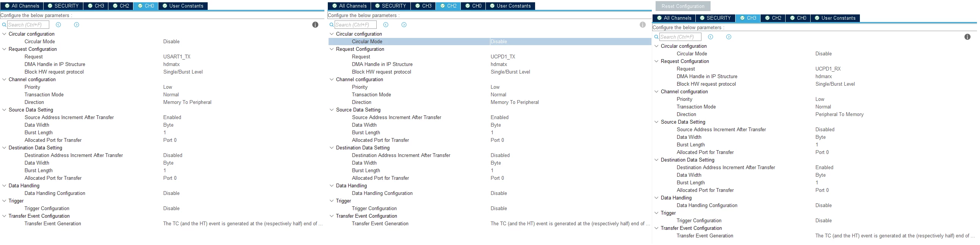Click previous-result arrow icon in the UCPD1_RX panel

(x=710, y=37)
